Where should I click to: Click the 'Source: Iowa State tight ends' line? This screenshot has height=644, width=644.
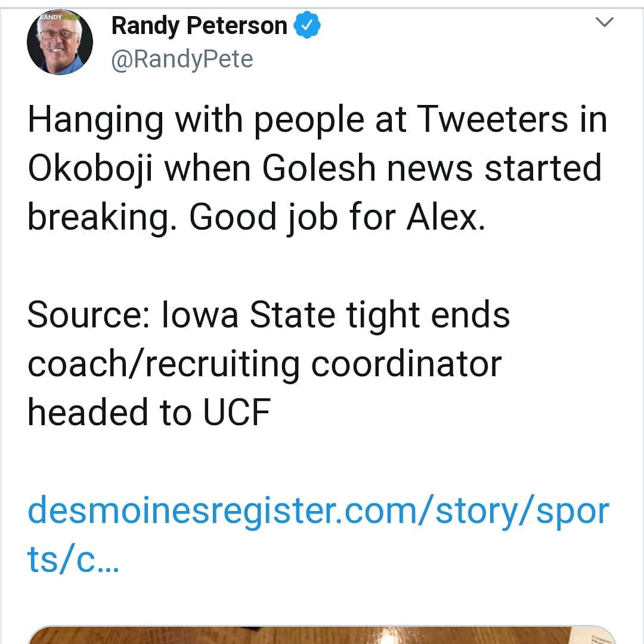(268, 315)
